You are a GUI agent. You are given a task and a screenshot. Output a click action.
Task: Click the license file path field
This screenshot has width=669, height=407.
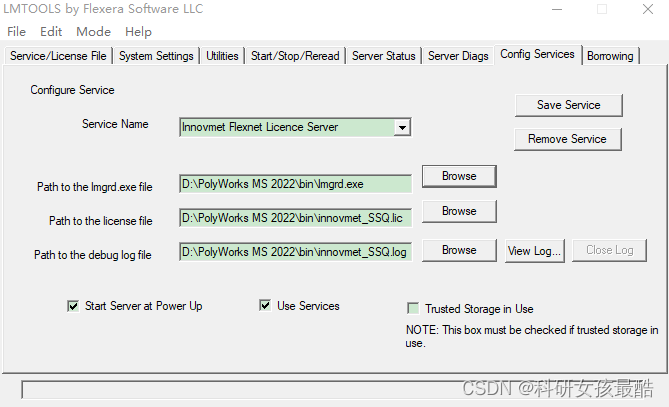[x=296, y=218]
